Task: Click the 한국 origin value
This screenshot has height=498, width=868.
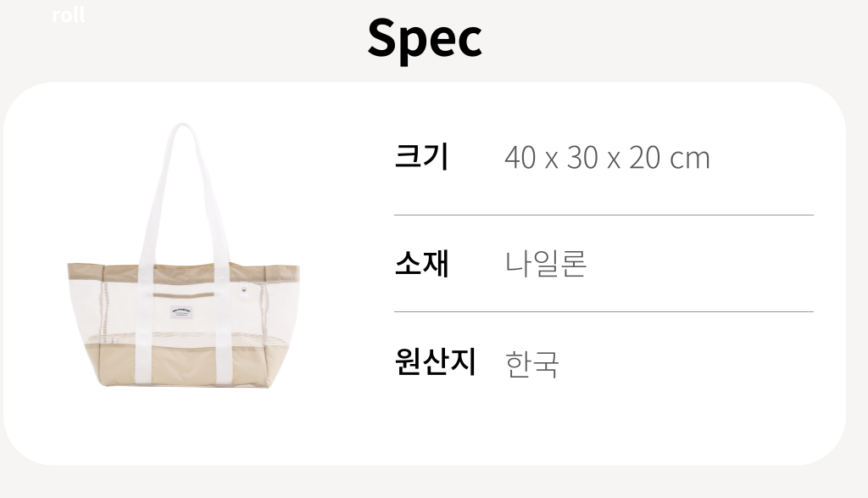Action: pyautogui.click(x=532, y=364)
